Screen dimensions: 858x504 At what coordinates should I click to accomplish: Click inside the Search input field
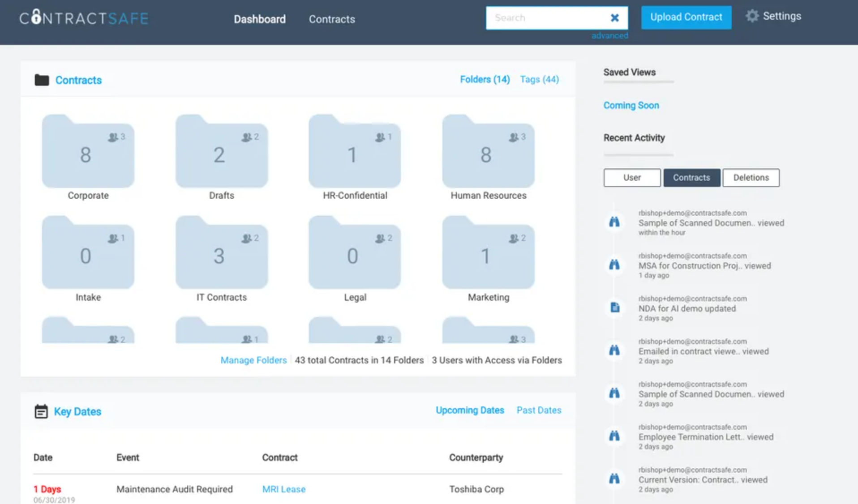[546, 17]
